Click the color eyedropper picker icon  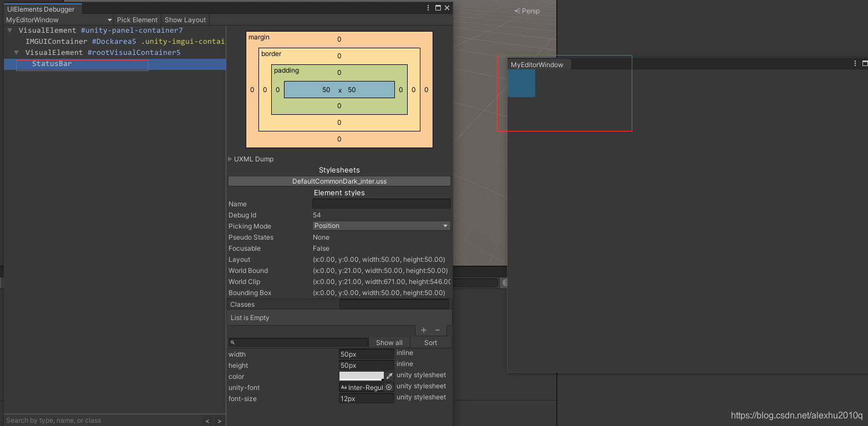tap(389, 376)
